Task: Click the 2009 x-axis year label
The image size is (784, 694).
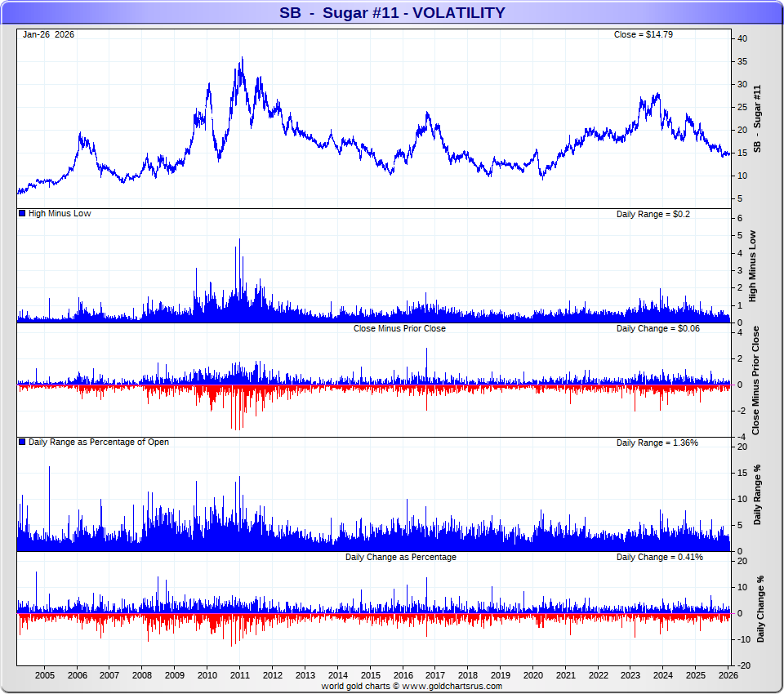Action: (175, 675)
